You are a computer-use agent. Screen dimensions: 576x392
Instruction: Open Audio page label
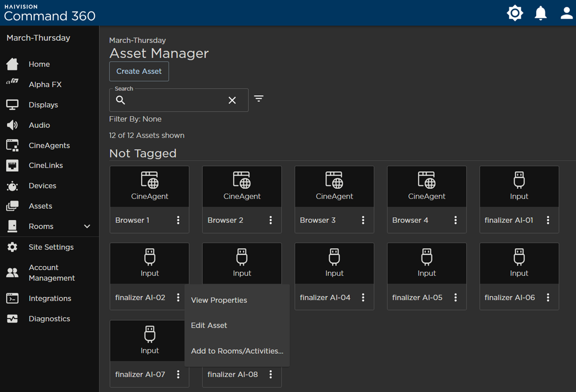(39, 125)
